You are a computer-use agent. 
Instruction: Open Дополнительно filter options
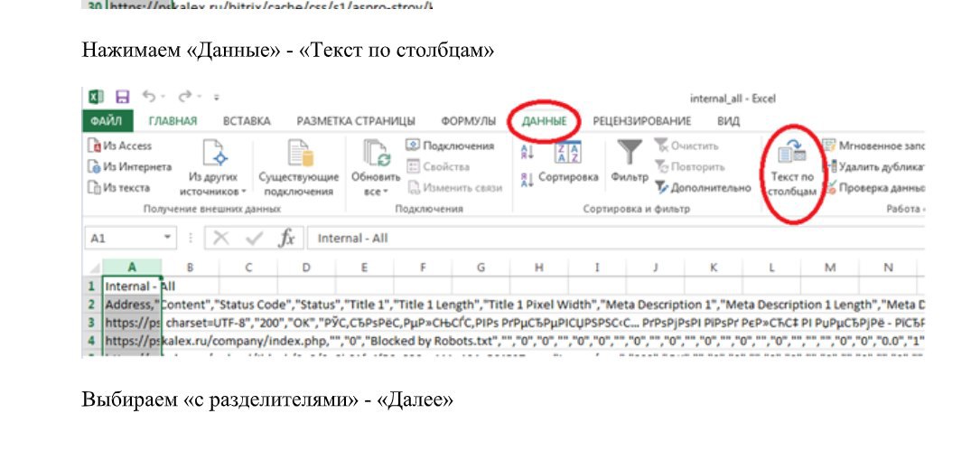(x=703, y=188)
